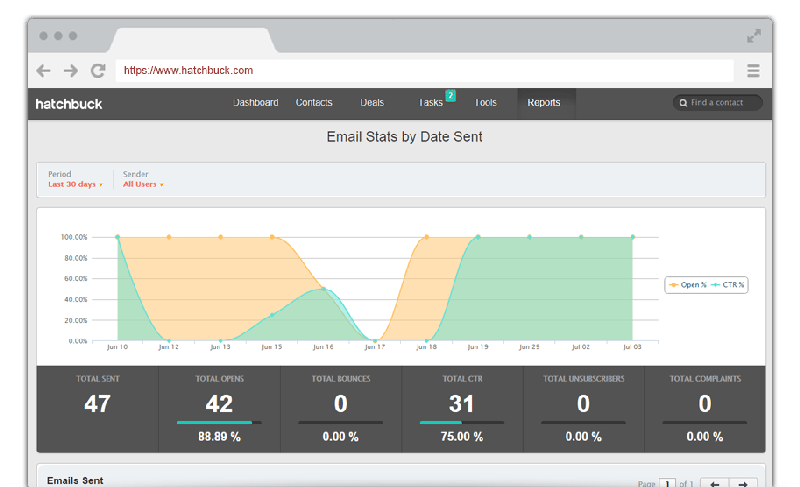Open the Dashboard tab
The height and width of the screenshot is (487, 800).
pyautogui.click(x=255, y=103)
